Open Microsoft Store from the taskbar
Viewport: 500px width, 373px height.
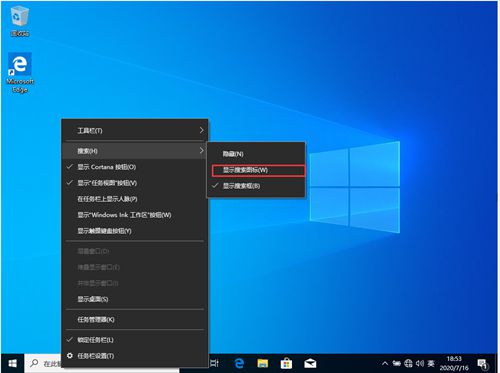pyautogui.click(x=286, y=363)
